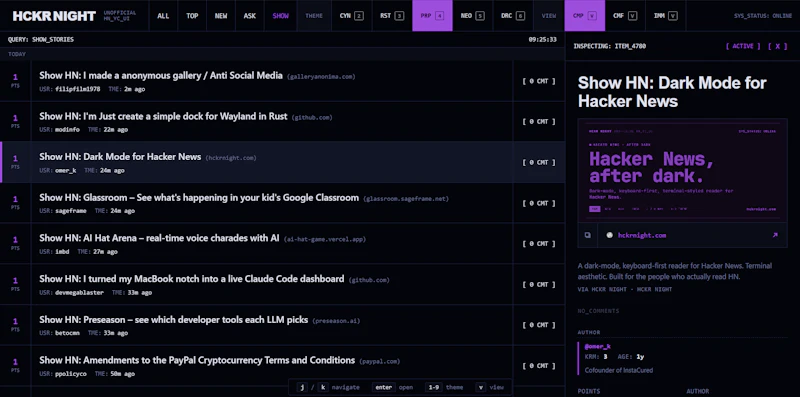Screen dimensions: 800x397
Task: Click user sageframe
Action: 71,211
